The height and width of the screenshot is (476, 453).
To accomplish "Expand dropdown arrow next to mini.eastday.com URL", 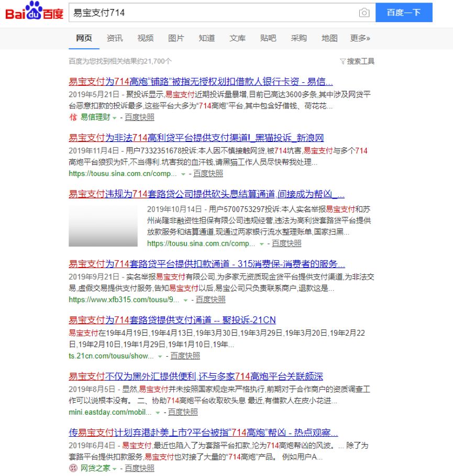I will coord(158,413).
